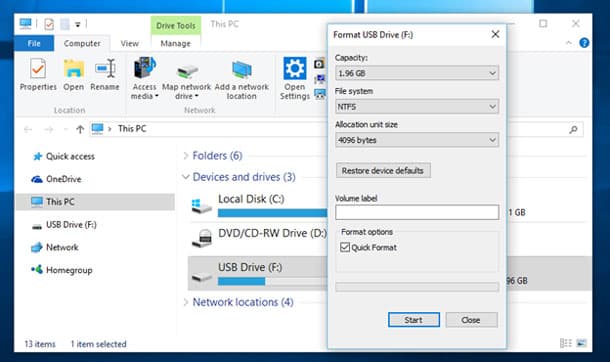
Task: Click the Up one level arrow
Action: [x=80, y=129]
